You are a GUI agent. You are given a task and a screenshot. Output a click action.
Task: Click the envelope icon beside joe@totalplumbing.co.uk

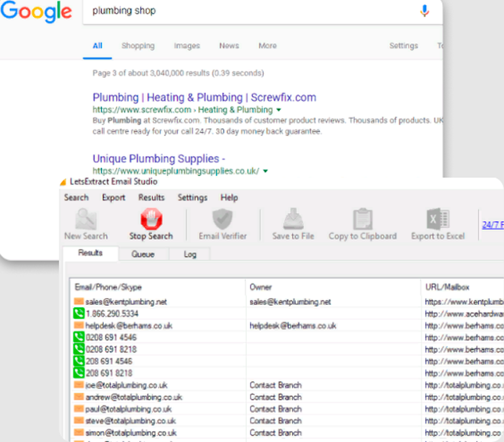pos(79,385)
